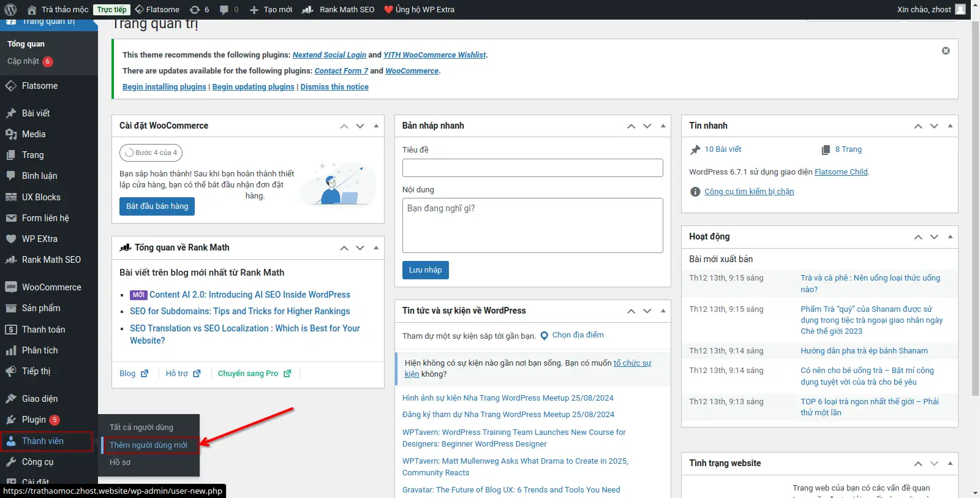Click the Tiếp thị megaphone icon
The image size is (980, 498).
click(11, 371)
